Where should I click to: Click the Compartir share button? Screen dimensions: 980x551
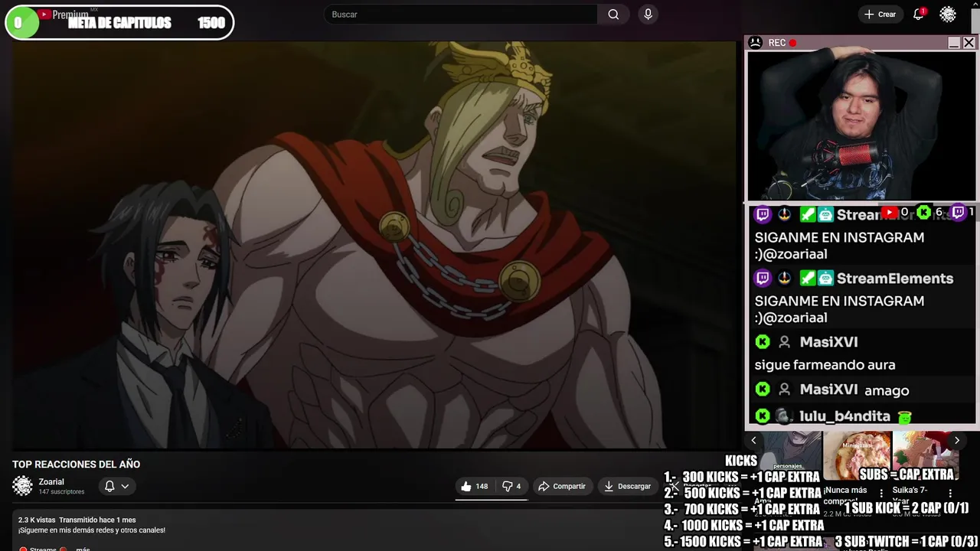click(x=561, y=486)
